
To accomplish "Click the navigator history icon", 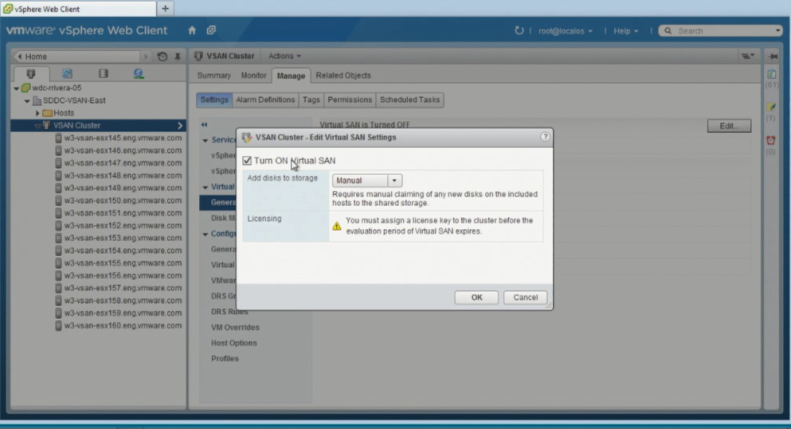I will 163,55.
